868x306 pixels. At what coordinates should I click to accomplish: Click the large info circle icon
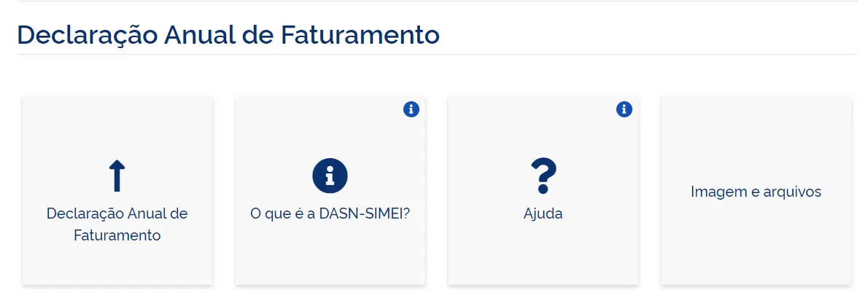330,176
